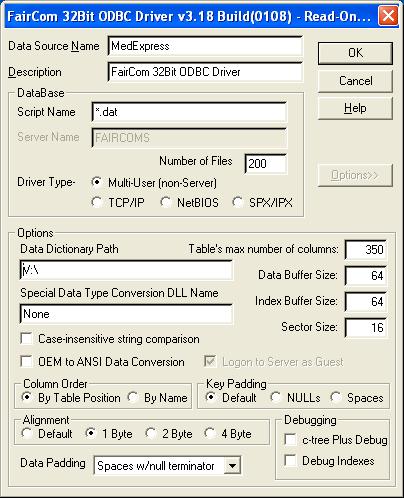The width and height of the screenshot is (404, 498).
Task: Click the Sector Size field
Action: point(366,328)
